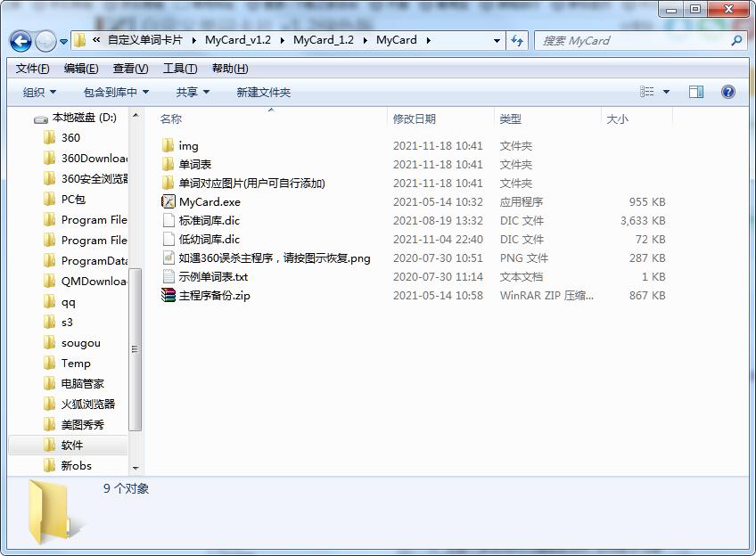Click MyCard_v1.2 in the address breadcrumb

click(238, 40)
